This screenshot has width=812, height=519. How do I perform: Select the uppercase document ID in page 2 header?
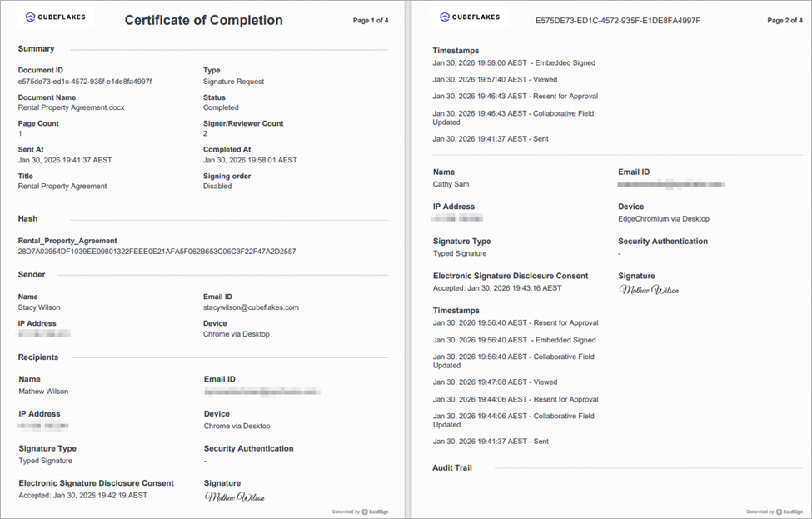618,21
